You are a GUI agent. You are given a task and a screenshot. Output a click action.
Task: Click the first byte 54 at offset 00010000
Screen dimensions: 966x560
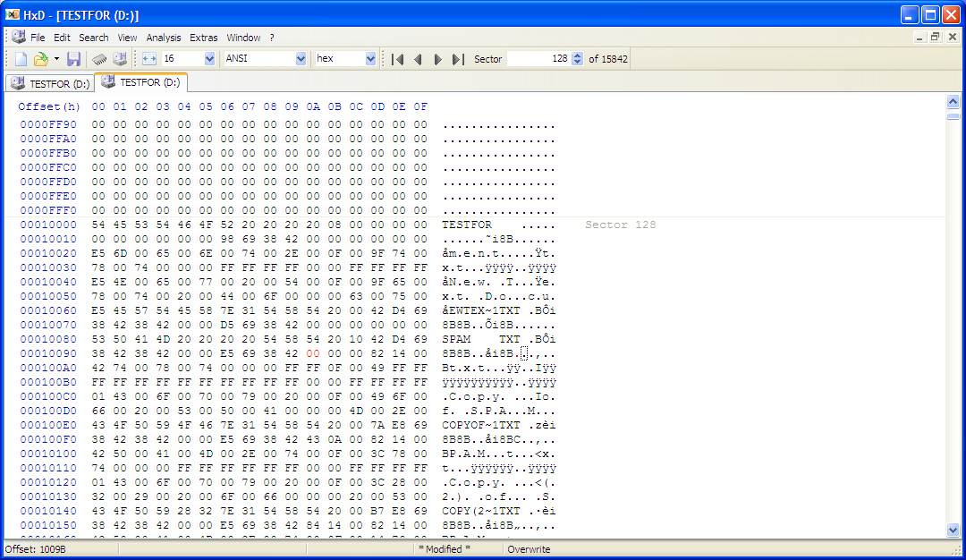(98, 225)
